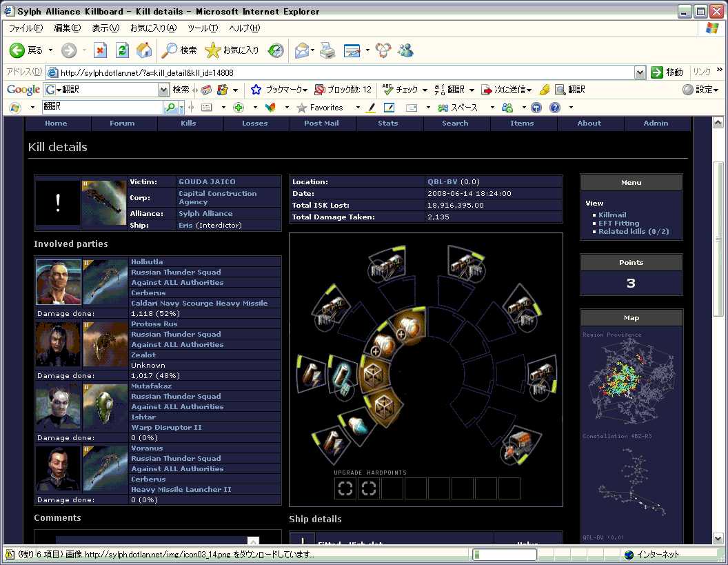The image size is (728, 565).
Task: Click the stop loading X icon
Action: [x=100, y=50]
